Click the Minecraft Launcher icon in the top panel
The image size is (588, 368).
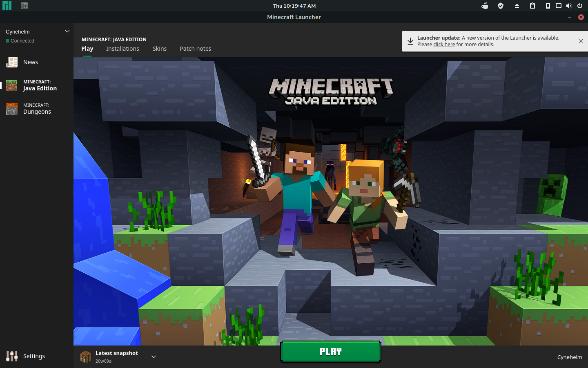click(24, 6)
